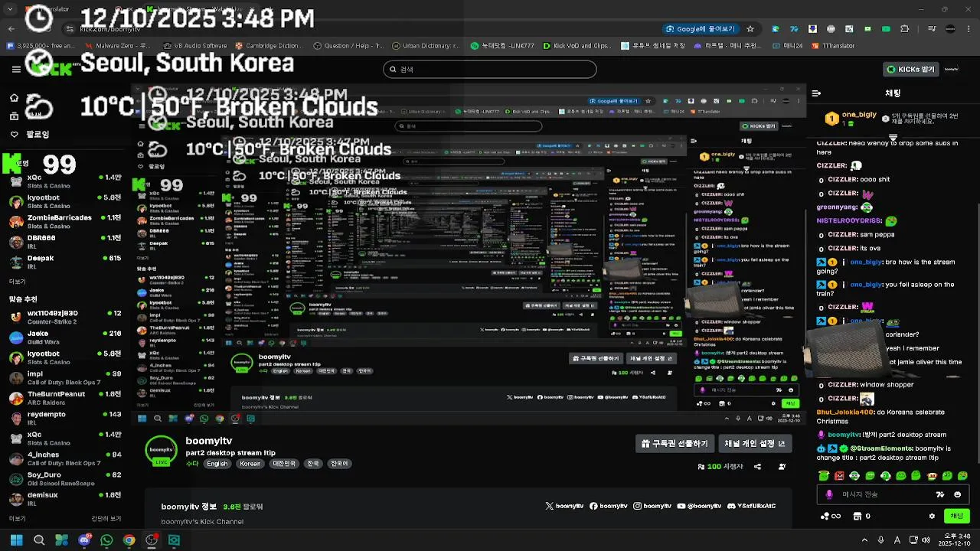Toggle the taskbar IME language indicator A
Viewport: 980px width, 551px height.
pyautogui.click(x=898, y=540)
